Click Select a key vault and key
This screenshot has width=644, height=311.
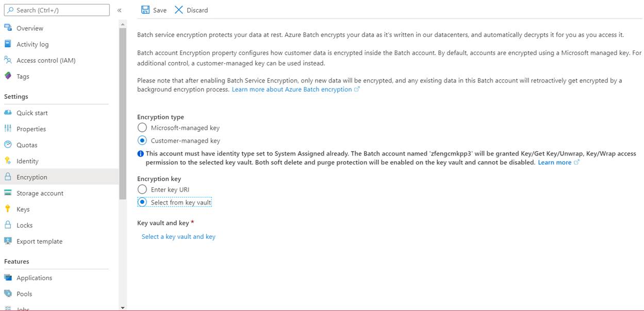(x=178, y=236)
